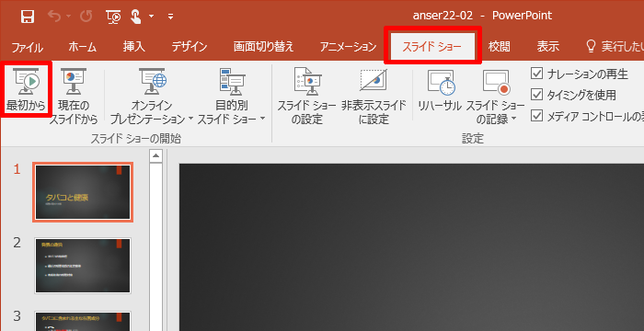Viewport: 644px width, 331px height.
Task: Open the 挿入 ribbon tab
Action: tap(134, 47)
